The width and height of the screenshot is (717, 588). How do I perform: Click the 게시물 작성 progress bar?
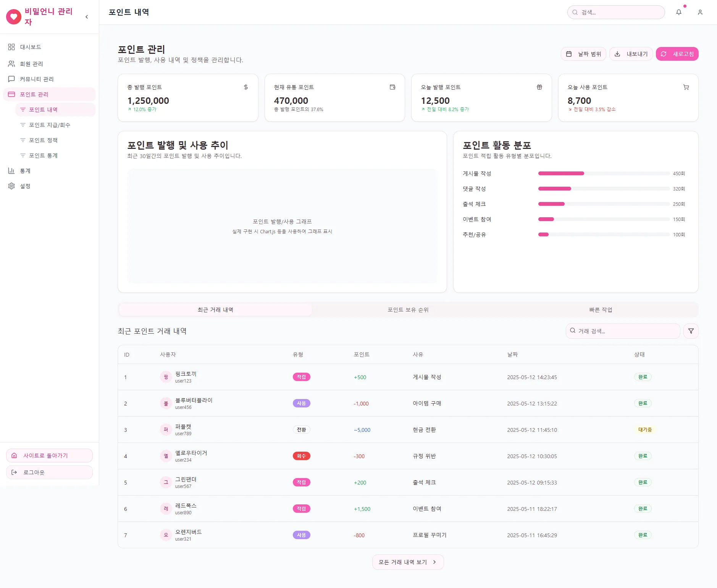tap(604, 173)
